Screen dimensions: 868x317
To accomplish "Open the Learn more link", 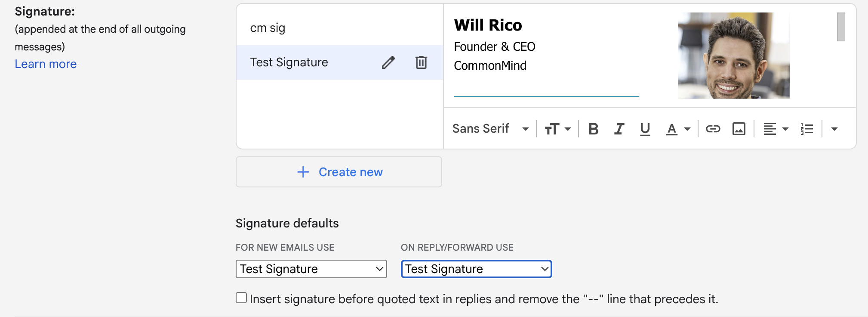I will pos(46,64).
